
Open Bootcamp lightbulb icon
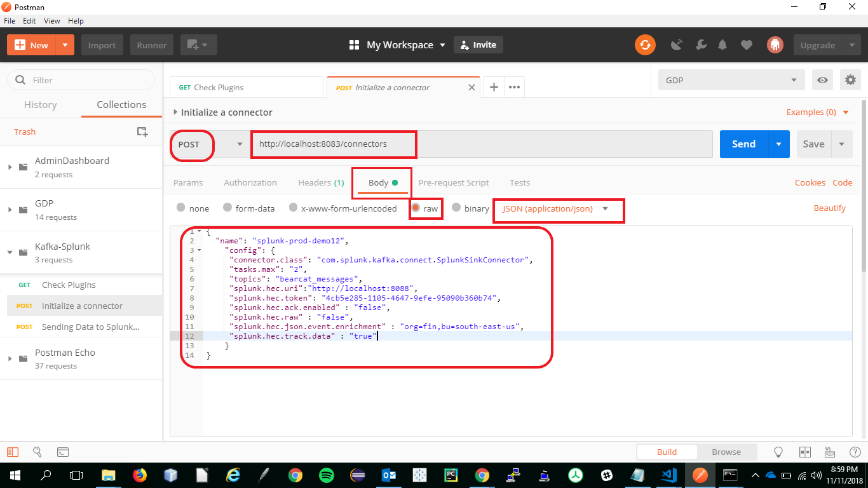pos(778,452)
